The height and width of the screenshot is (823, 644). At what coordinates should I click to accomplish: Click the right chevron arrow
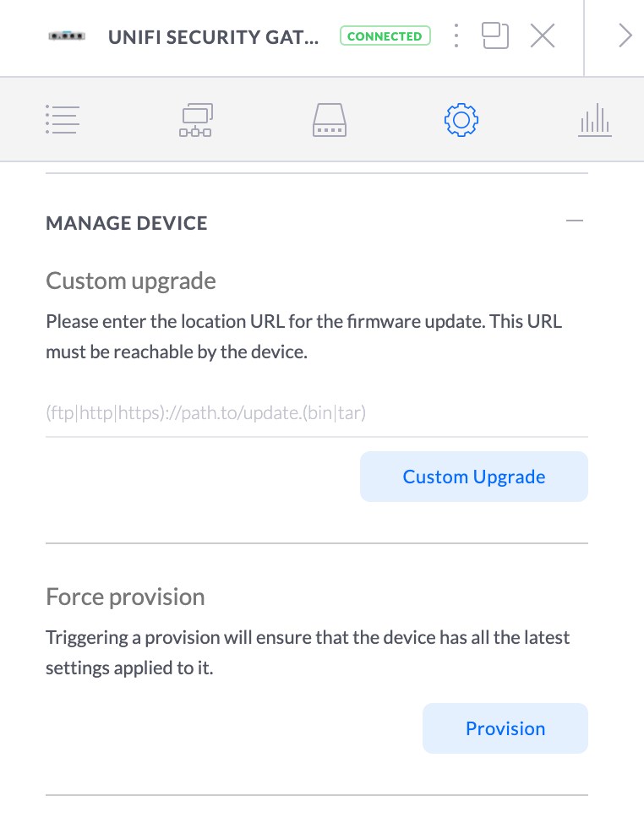click(x=625, y=35)
